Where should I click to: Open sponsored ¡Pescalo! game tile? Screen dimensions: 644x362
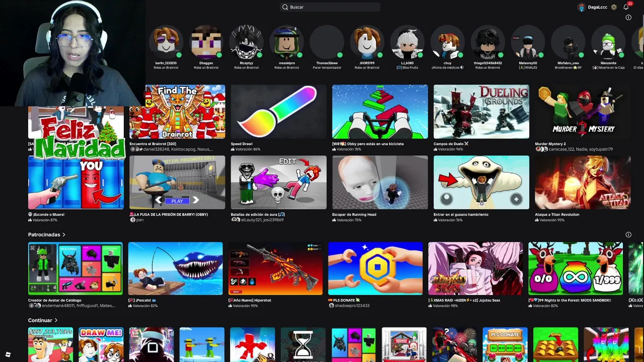tap(175, 268)
